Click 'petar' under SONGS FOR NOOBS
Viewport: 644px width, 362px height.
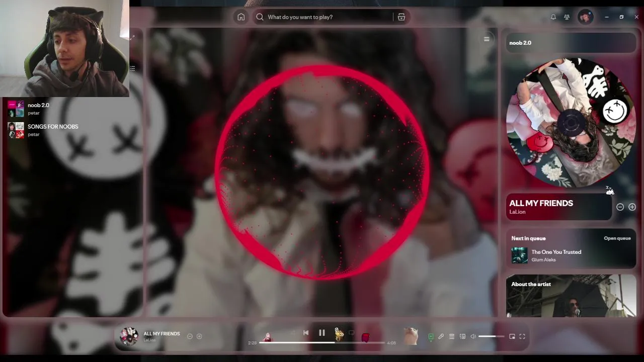[x=34, y=134]
